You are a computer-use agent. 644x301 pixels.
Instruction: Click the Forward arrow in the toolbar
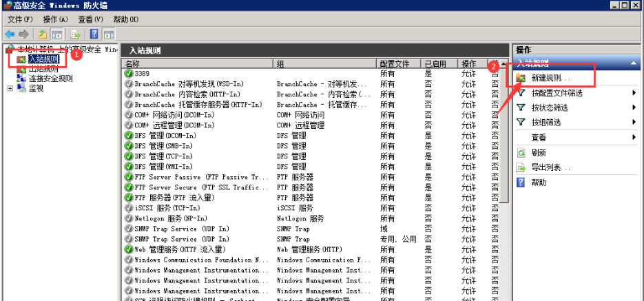pyautogui.click(x=23, y=34)
